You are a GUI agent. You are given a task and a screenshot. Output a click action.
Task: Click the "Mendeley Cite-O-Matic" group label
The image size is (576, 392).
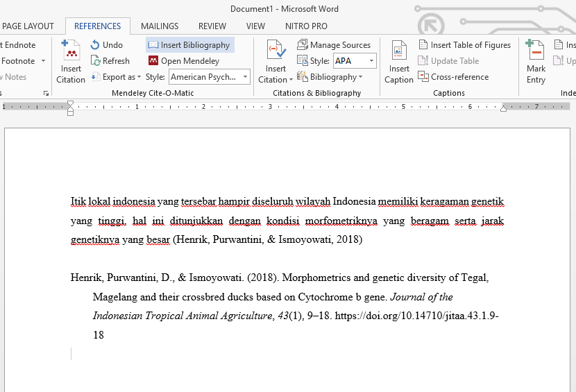tap(153, 93)
